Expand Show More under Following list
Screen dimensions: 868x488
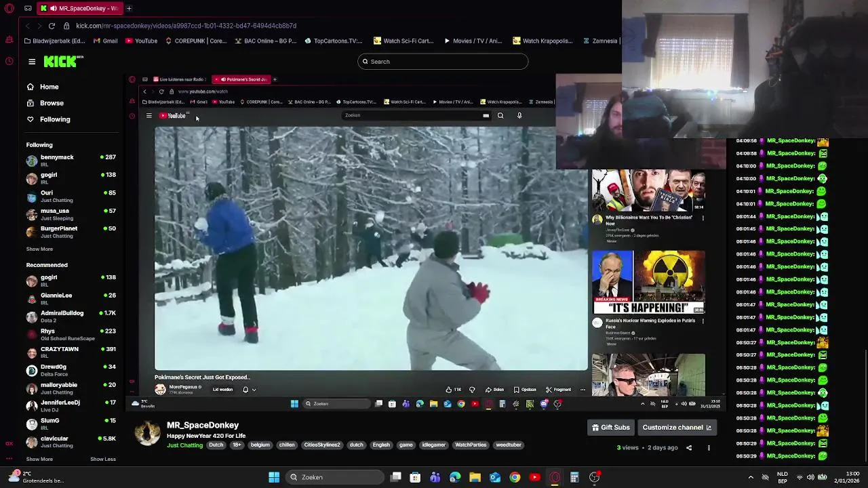point(39,249)
